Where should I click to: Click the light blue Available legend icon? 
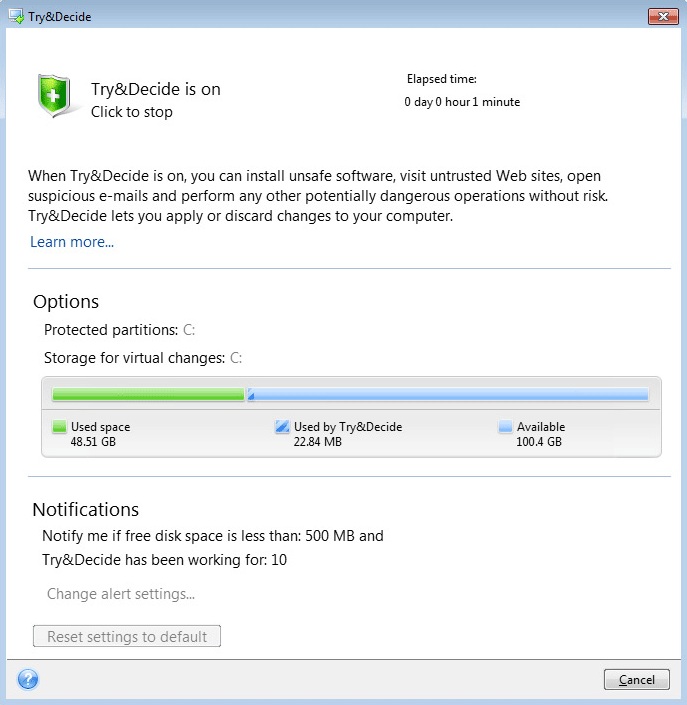pos(505,426)
